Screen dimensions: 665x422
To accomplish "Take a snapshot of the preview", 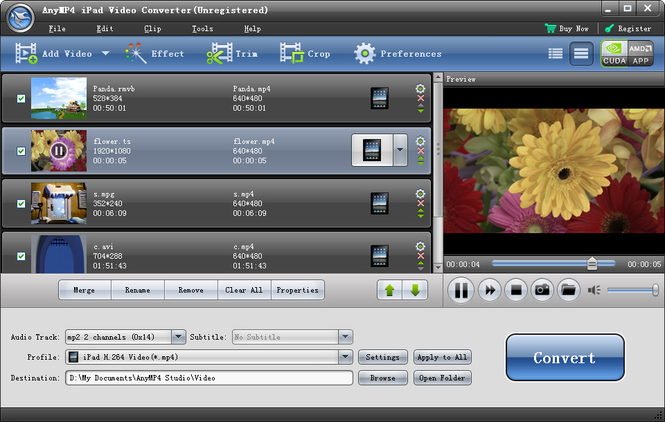I will 542,290.
